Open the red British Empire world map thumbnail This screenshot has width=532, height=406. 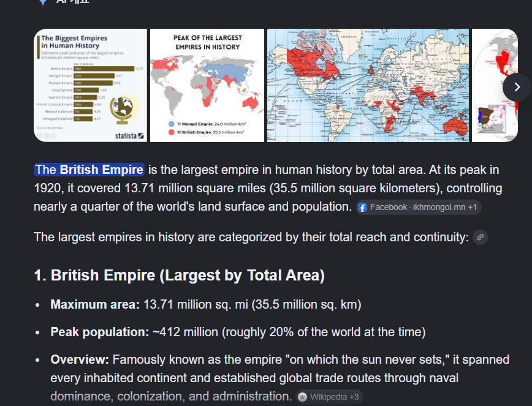[368, 85]
